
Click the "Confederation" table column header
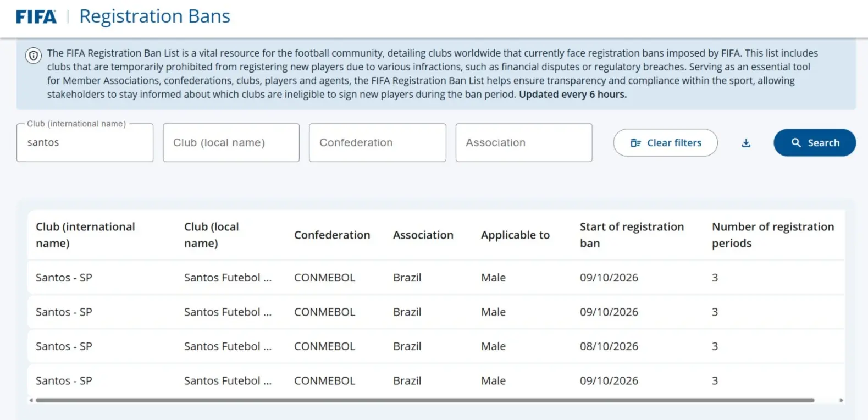(332, 235)
